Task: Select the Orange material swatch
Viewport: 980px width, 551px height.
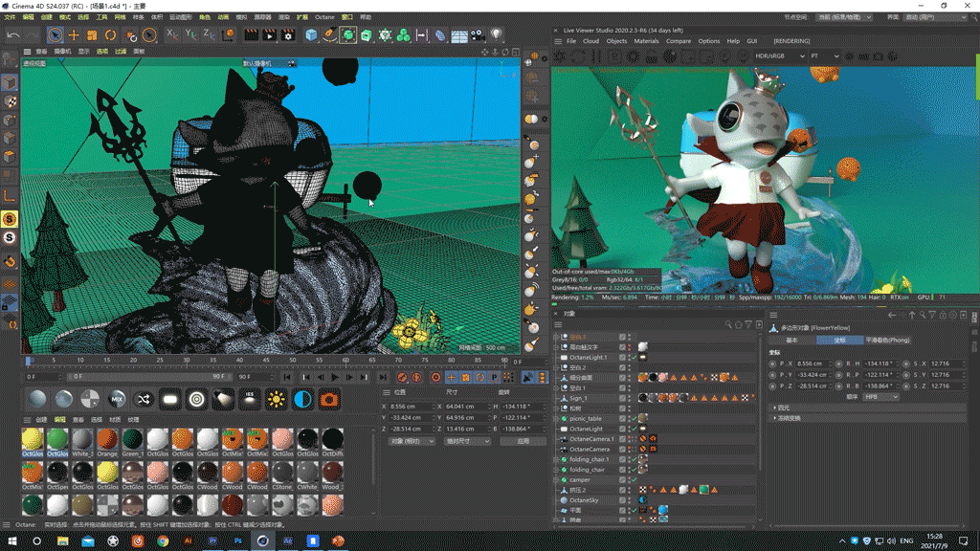Action: tap(107, 442)
